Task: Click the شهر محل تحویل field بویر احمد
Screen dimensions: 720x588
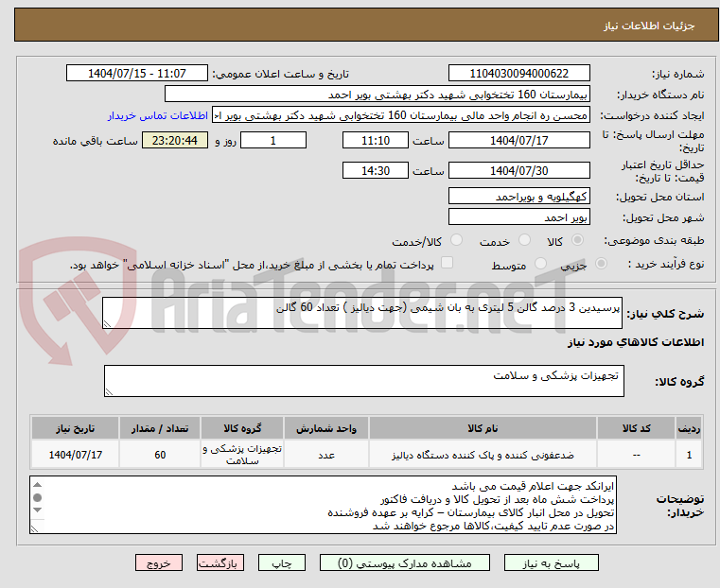Action: 518,216
